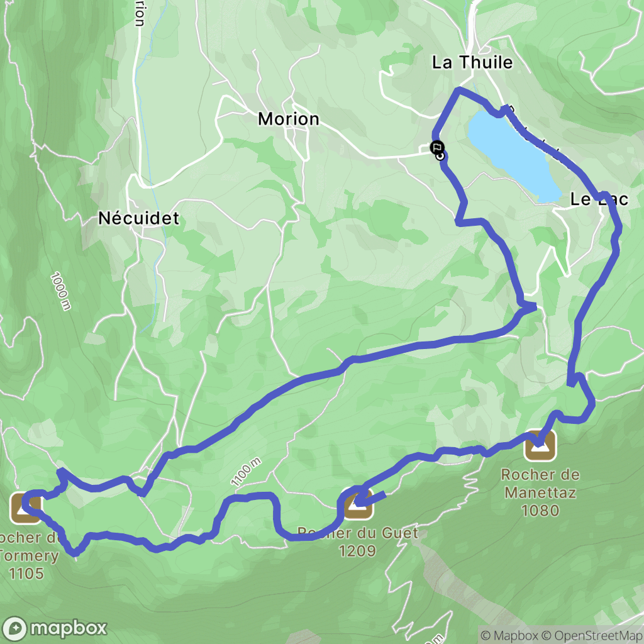Screen dimensions: 644x644
Task: Click the Rocher de Manettaz 1080 label
Action: pyautogui.click(x=540, y=492)
